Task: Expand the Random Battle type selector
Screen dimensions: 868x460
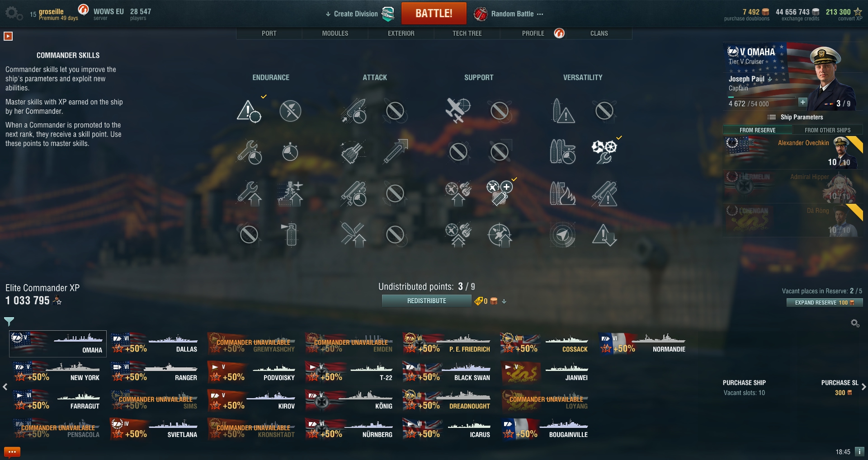Action: click(x=509, y=14)
